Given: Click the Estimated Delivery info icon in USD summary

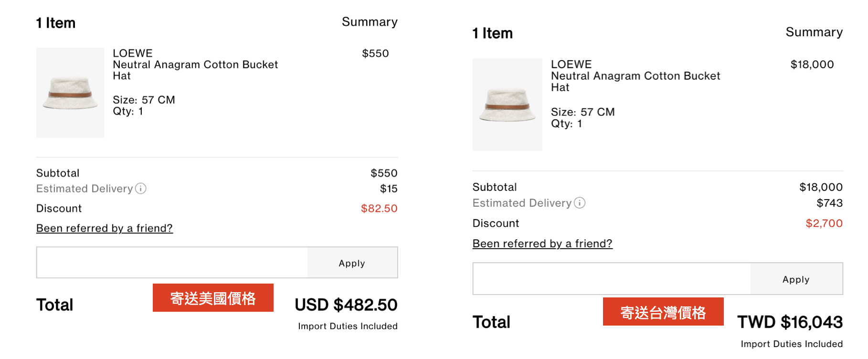Looking at the screenshot, I should (140, 189).
